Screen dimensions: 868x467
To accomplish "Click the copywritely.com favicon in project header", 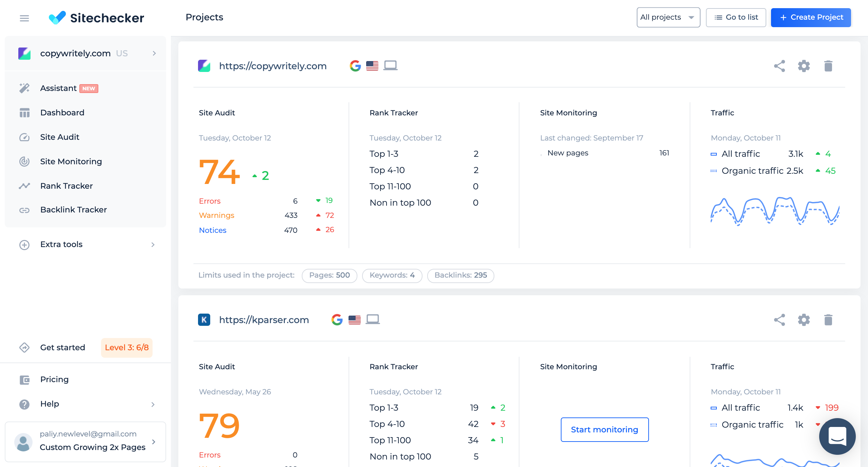I will pos(204,66).
